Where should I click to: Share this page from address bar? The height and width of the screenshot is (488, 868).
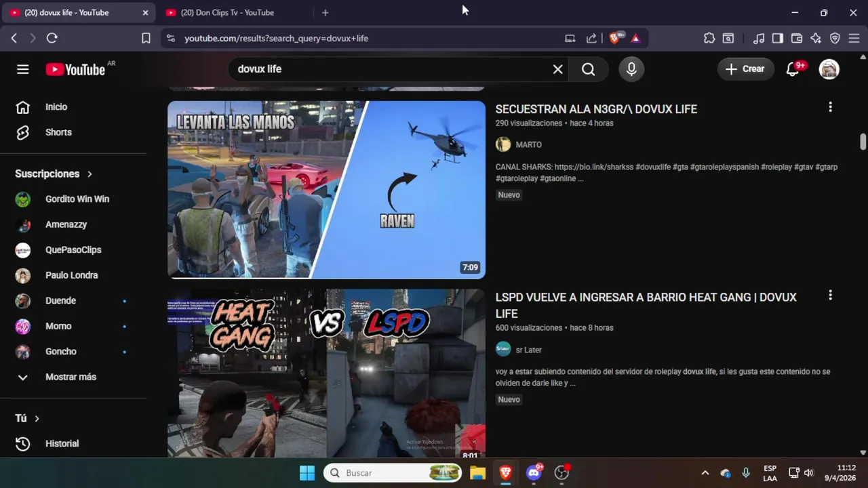pyautogui.click(x=591, y=39)
